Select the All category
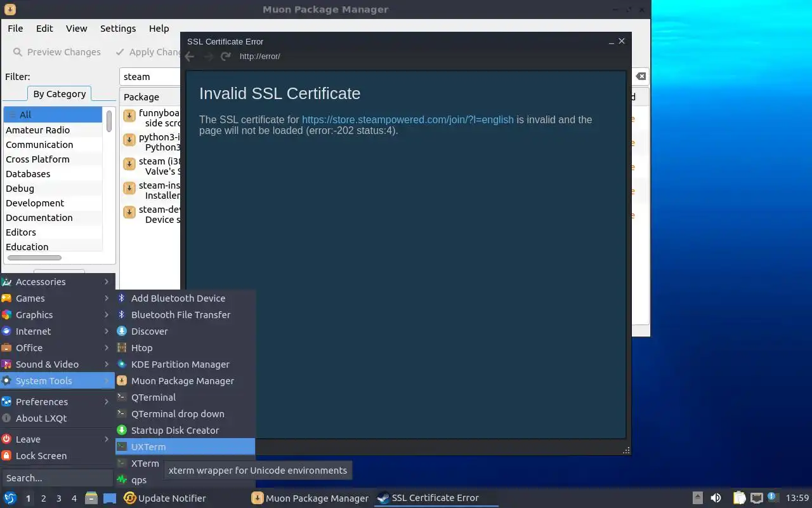 click(x=53, y=114)
